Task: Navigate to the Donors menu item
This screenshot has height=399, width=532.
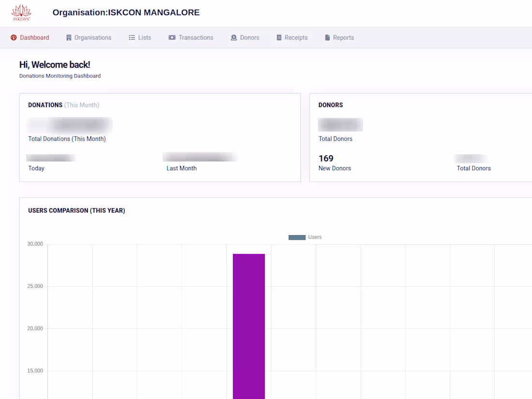Action: pyautogui.click(x=245, y=38)
